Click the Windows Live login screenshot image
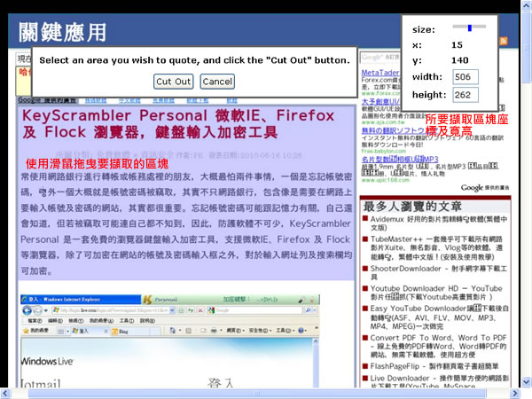 169,341
